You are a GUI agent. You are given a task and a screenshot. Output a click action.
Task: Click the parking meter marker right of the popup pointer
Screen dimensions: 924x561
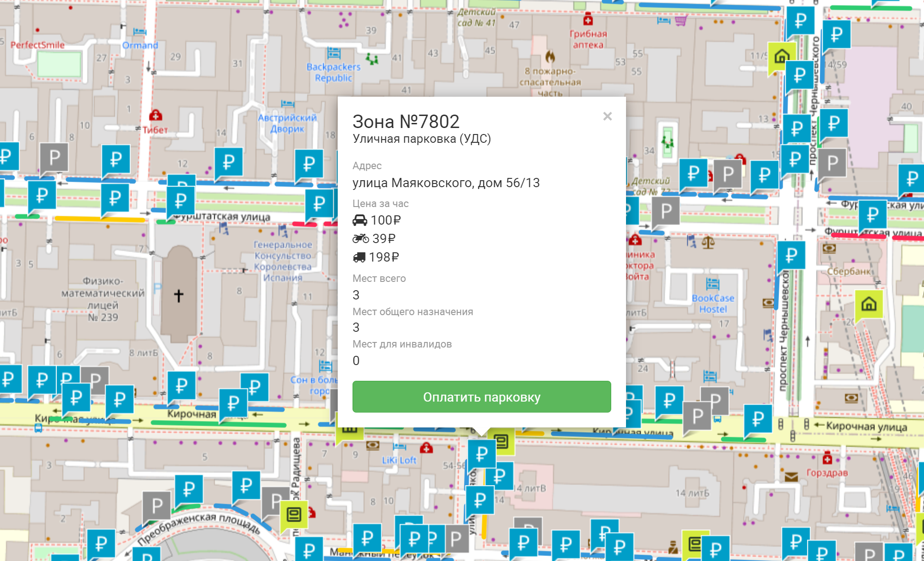point(502,441)
